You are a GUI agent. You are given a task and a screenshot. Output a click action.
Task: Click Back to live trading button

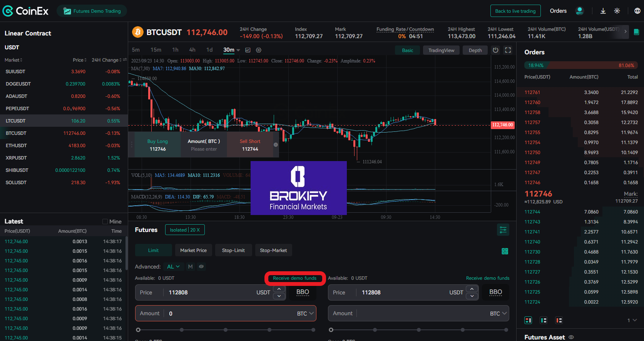click(x=515, y=11)
